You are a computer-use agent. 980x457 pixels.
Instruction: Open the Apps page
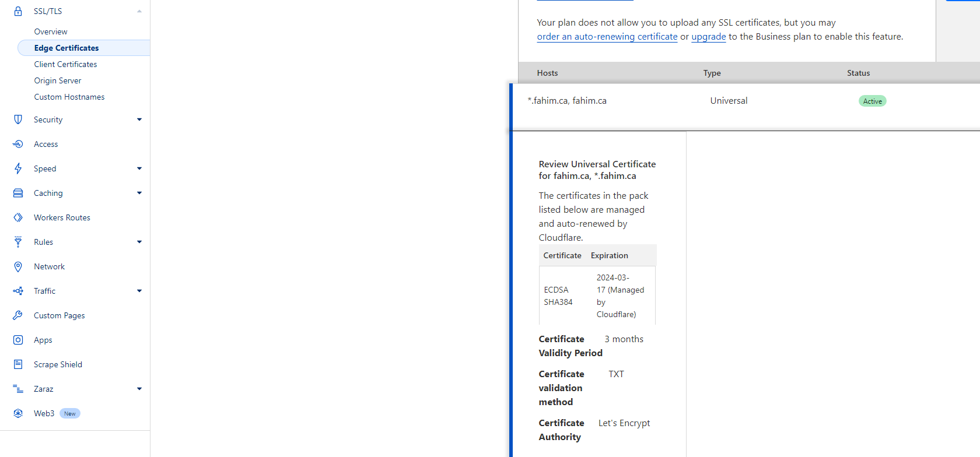43,340
